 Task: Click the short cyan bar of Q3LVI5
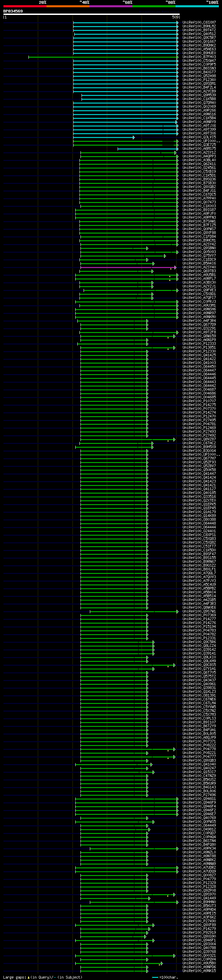click(104, 137)
